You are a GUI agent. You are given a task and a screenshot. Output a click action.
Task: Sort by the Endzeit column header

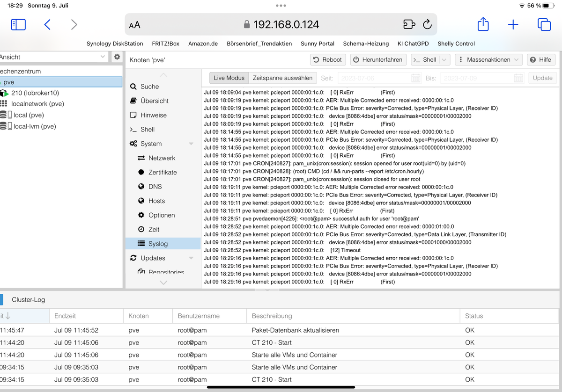(86, 316)
